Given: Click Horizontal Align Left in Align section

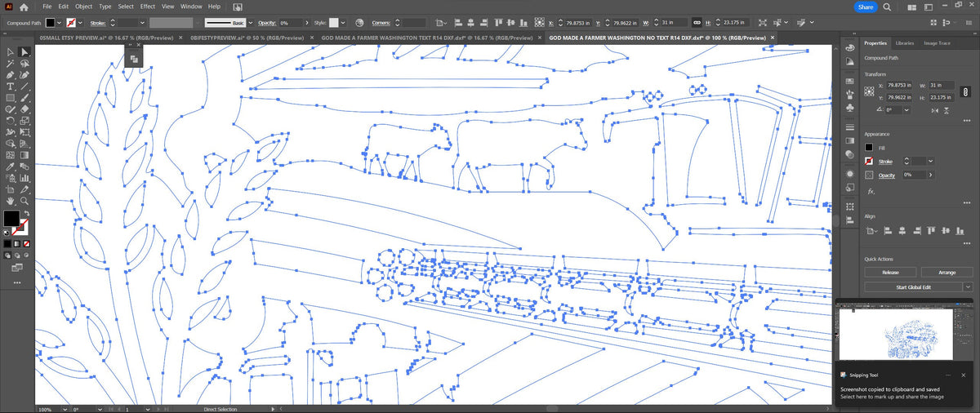Looking at the screenshot, I should coord(888,231).
